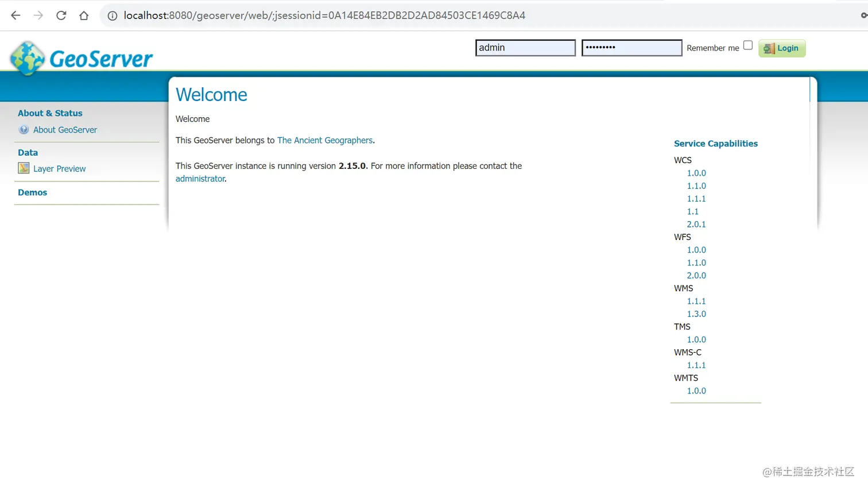Open WFS 2.0.0 capabilities
Viewport: 868px width, 491px height.
pos(696,276)
